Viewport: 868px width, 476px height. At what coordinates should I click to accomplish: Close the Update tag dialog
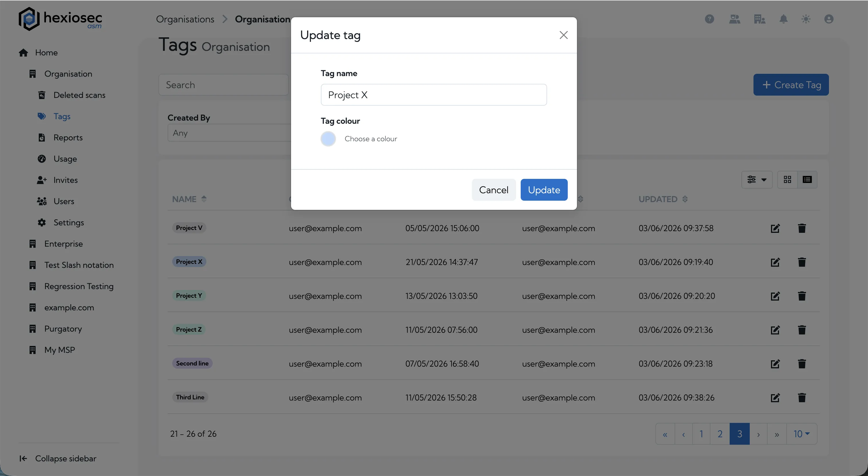pos(563,35)
